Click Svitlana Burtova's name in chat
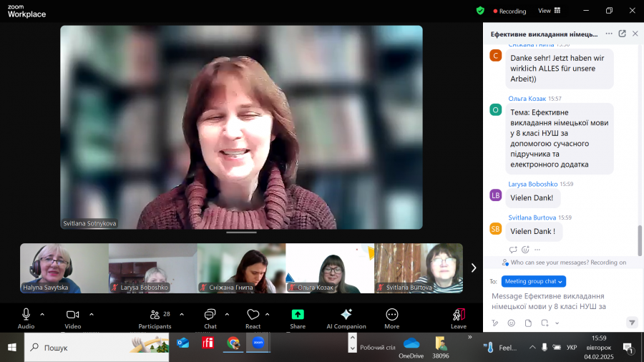The width and height of the screenshot is (644, 362). (532, 217)
